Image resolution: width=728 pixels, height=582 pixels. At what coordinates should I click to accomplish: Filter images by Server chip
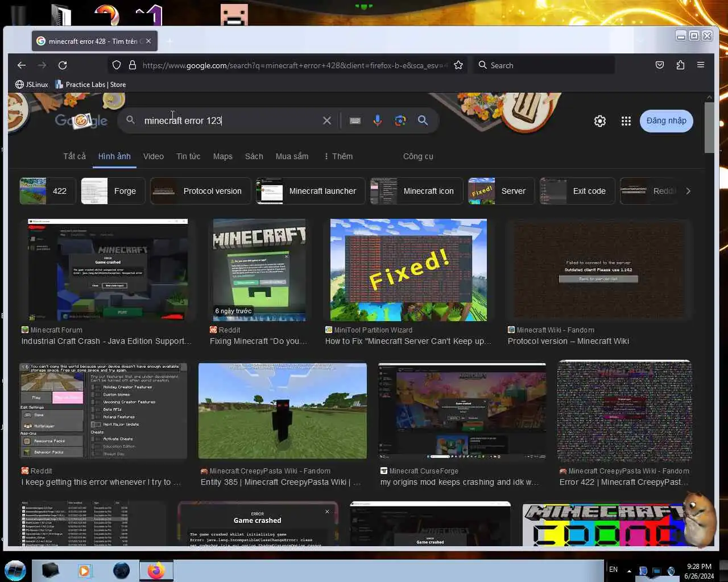(x=502, y=191)
